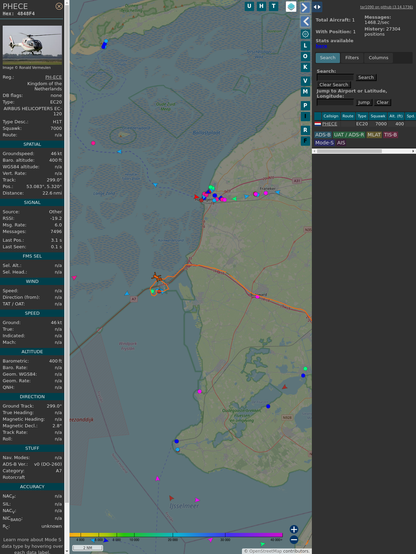The height and width of the screenshot is (554, 416).
Task: Click the Clear button next to Jump
Action: tap(382, 102)
